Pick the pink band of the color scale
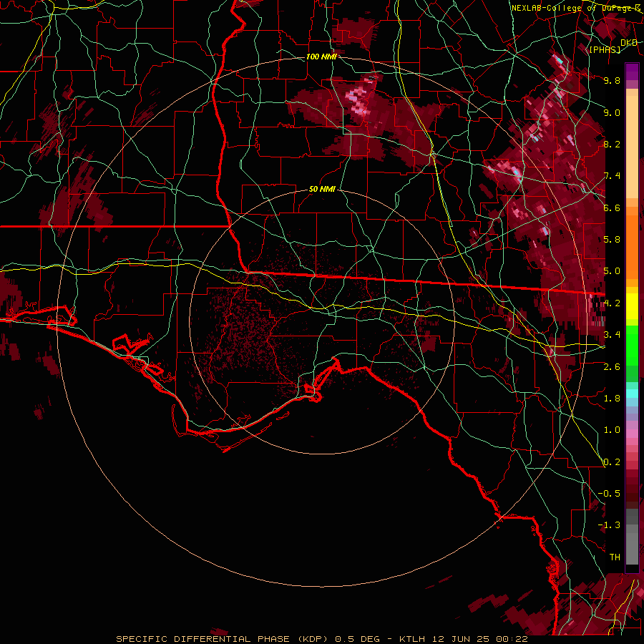 click(x=632, y=434)
